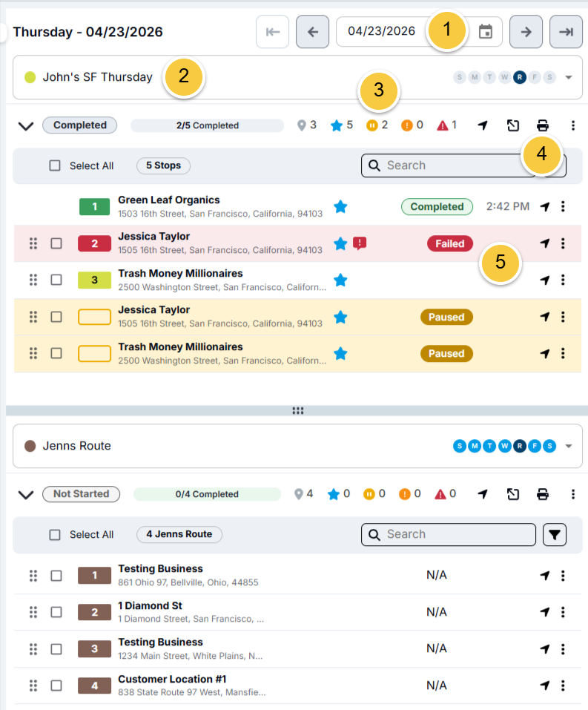The width and height of the screenshot is (588, 710).
Task: Click the navigate arrow in Jenns Route summary bar
Action: click(x=483, y=494)
